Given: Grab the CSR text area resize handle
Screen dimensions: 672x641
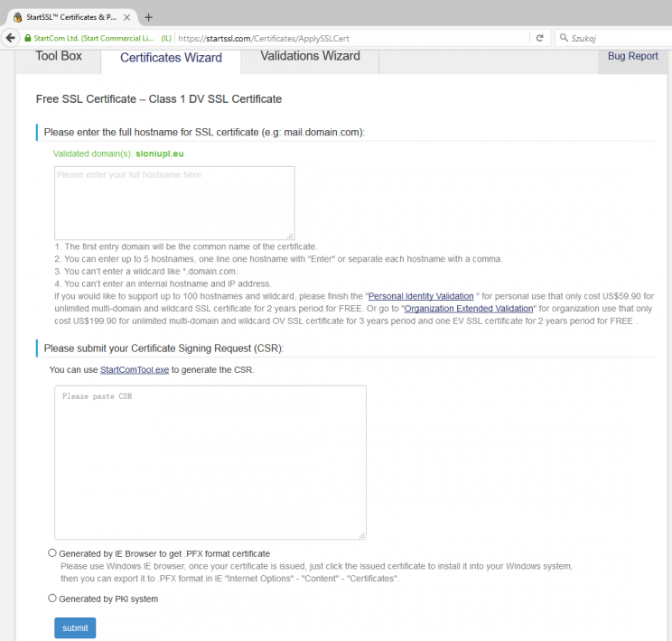Looking at the screenshot, I should coord(361,535).
